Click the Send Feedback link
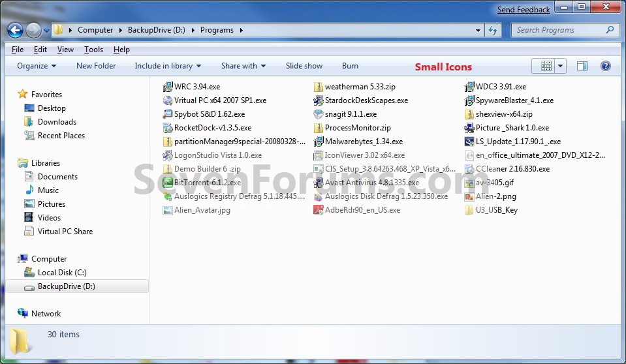This screenshot has height=364, width=626. coord(524,10)
